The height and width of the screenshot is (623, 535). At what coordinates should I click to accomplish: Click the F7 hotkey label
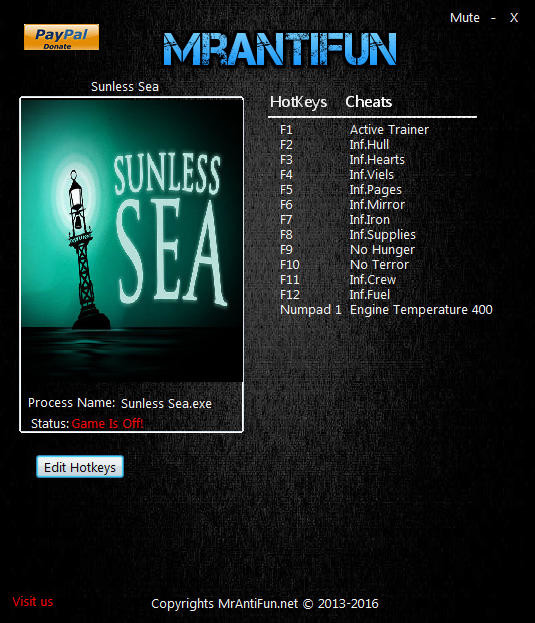pos(286,220)
